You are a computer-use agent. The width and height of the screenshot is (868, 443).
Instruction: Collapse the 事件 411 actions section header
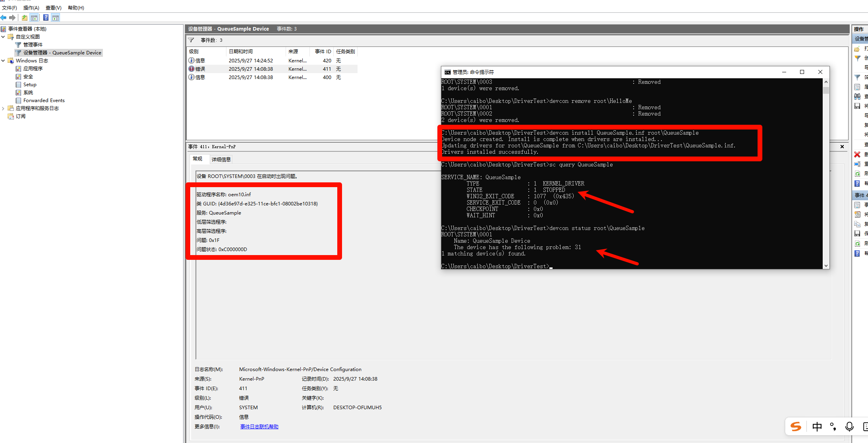pos(860,195)
